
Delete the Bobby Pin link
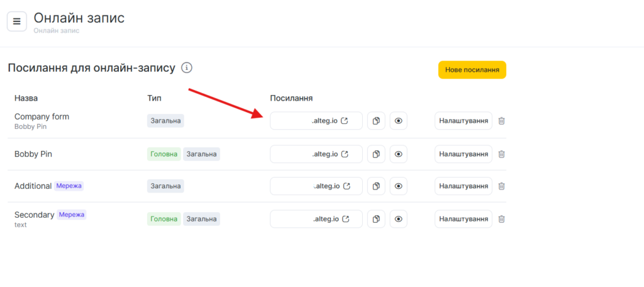[501, 154]
